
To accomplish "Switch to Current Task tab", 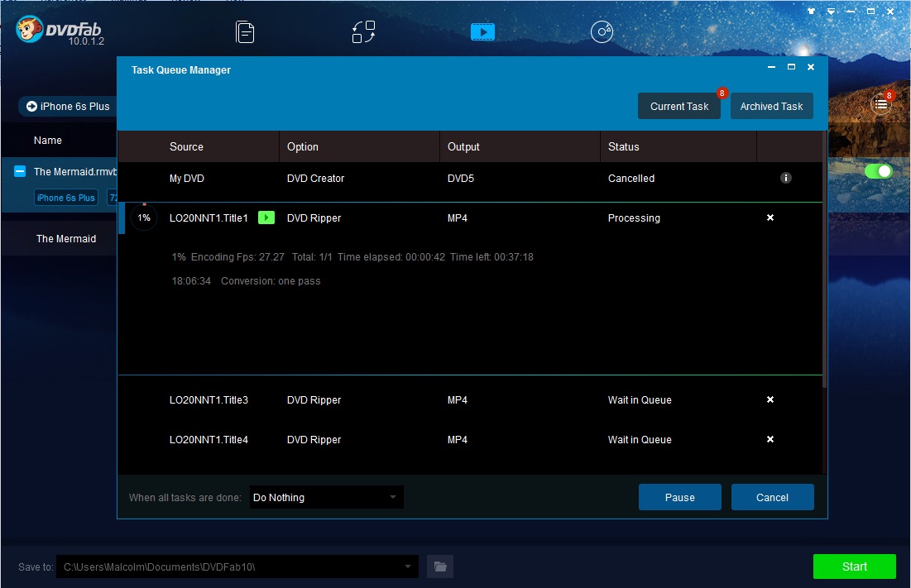I will pyautogui.click(x=679, y=106).
